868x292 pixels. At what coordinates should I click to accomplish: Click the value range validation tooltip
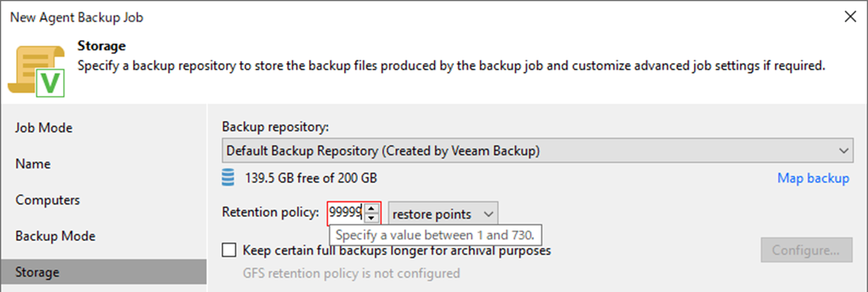pyautogui.click(x=436, y=235)
